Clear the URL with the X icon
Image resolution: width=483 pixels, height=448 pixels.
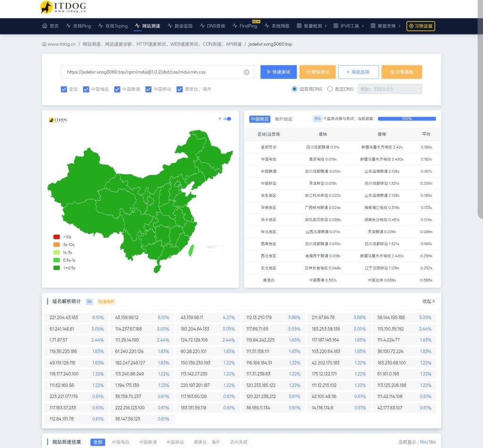coord(246,72)
